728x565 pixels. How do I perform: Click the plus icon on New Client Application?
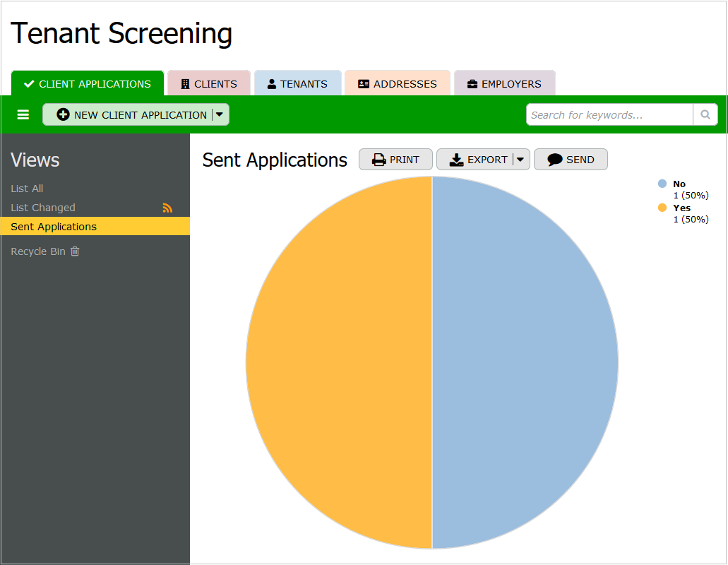64,114
